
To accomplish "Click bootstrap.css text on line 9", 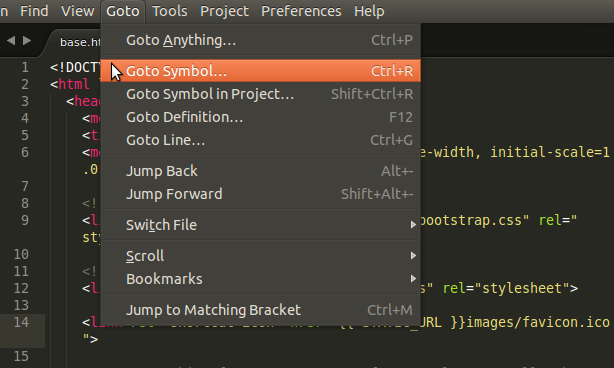I will pos(471,220).
